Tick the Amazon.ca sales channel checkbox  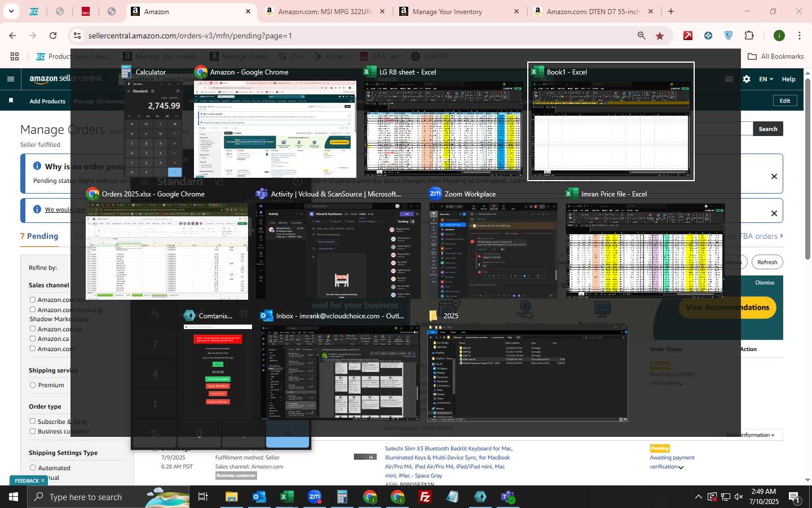click(x=33, y=338)
